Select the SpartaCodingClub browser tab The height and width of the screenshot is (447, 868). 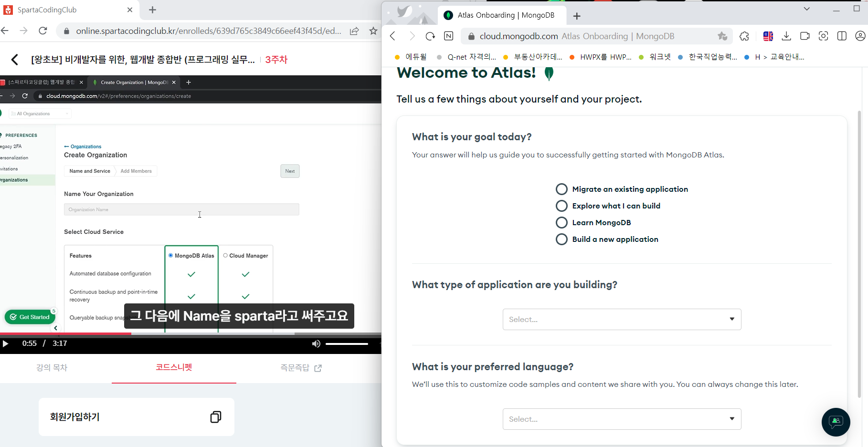(x=69, y=10)
